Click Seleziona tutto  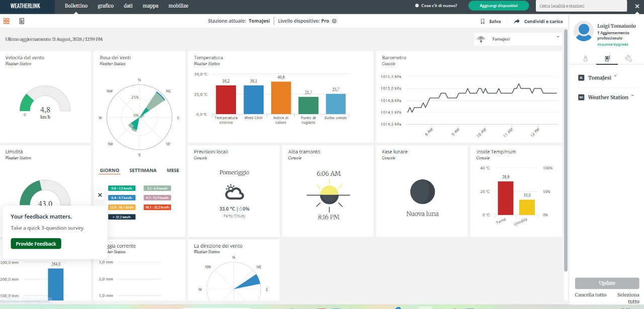(x=628, y=298)
